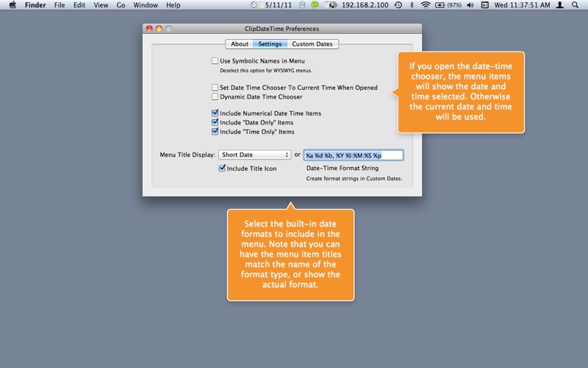This screenshot has width=588, height=368.
Task: Click the "Date-Time Format String" label
Action: coord(343,168)
